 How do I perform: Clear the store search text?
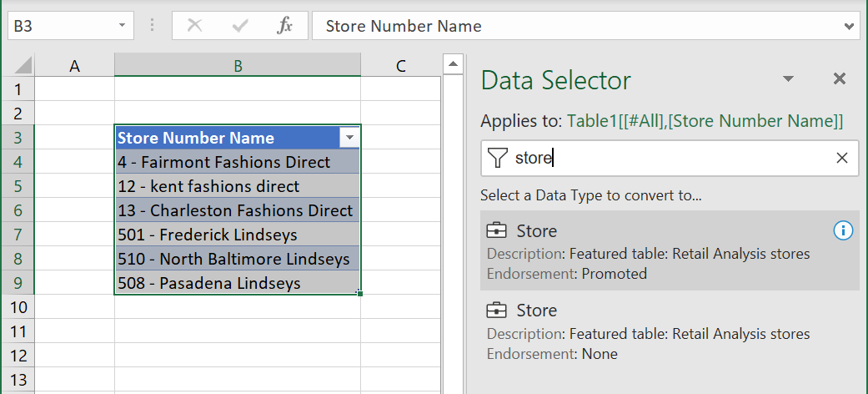(x=842, y=158)
